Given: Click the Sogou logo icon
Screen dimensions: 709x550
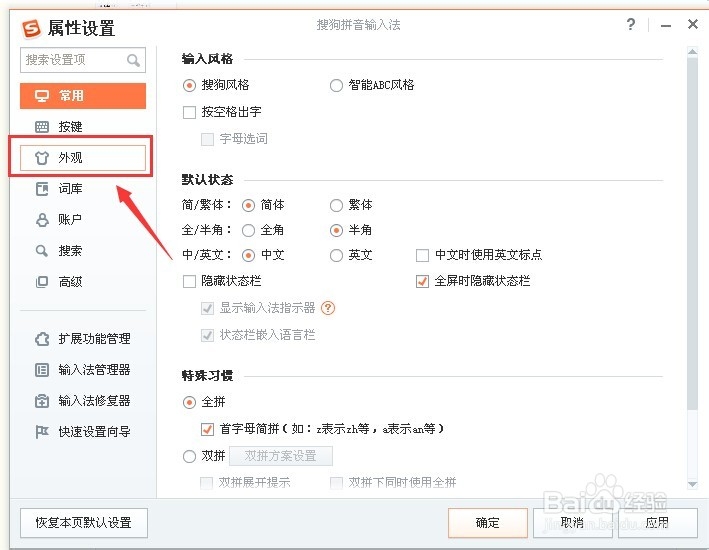Looking at the screenshot, I should point(31,27).
